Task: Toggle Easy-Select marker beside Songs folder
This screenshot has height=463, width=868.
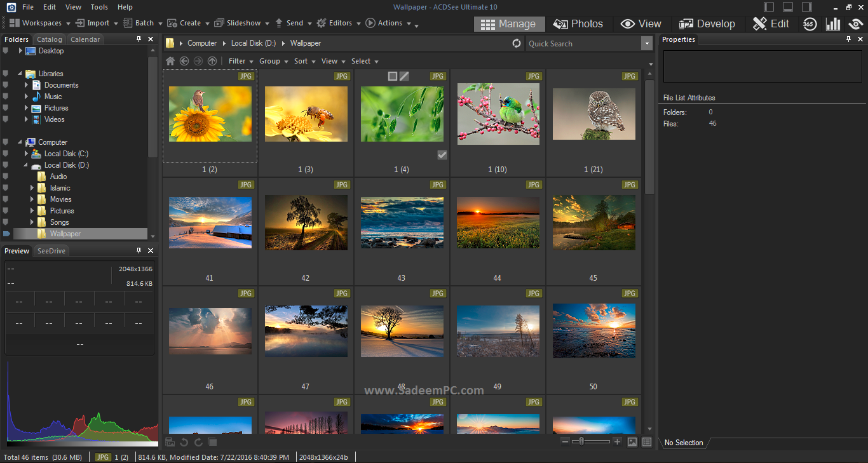Action: tap(5, 222)
